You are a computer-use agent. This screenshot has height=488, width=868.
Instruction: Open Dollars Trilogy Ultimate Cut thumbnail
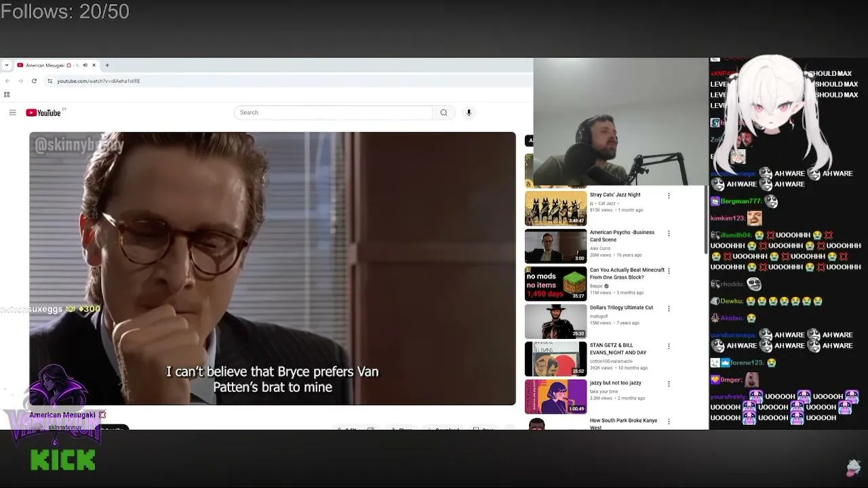click(x=555, y=321)
